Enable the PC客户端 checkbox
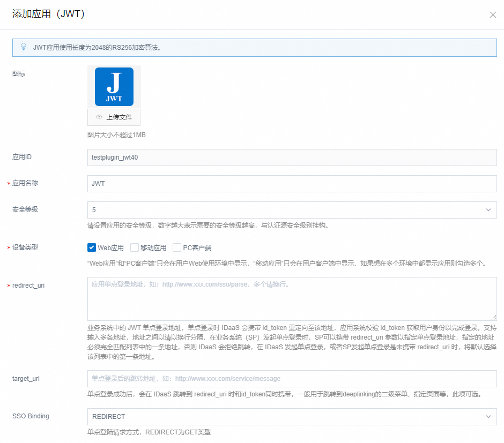504x443 pixels. coord(177,247)
